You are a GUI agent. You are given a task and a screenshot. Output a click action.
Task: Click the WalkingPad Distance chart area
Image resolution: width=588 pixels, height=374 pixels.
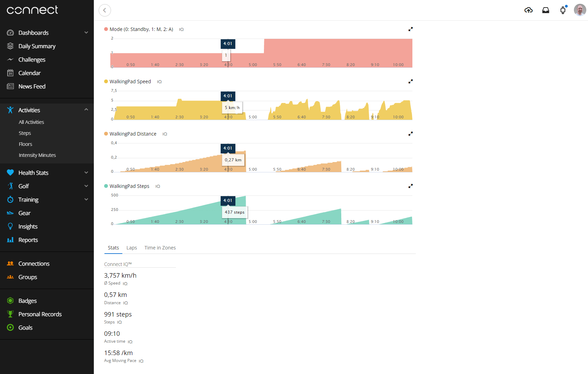pyautogui.click(x=261, y=158)
